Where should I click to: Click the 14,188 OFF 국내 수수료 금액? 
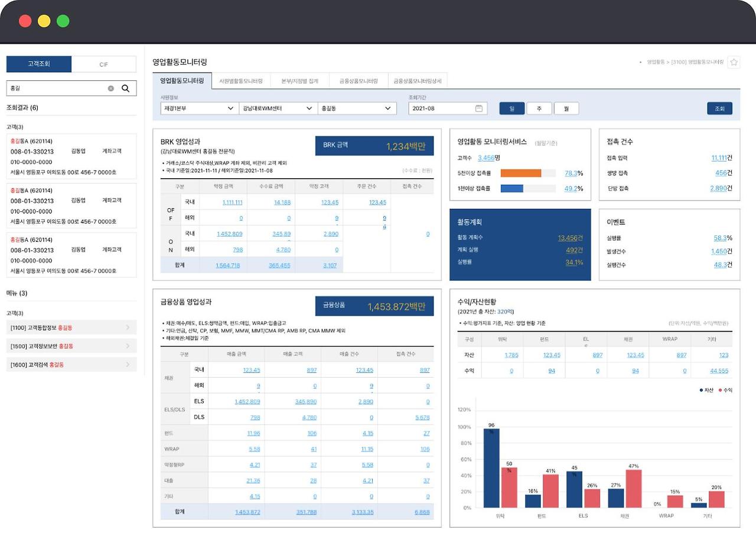[x=282, y=202]
